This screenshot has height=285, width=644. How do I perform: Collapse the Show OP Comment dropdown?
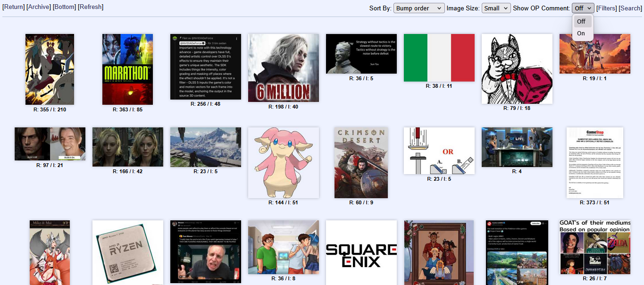pyautogui.click(x=583, y=8)
